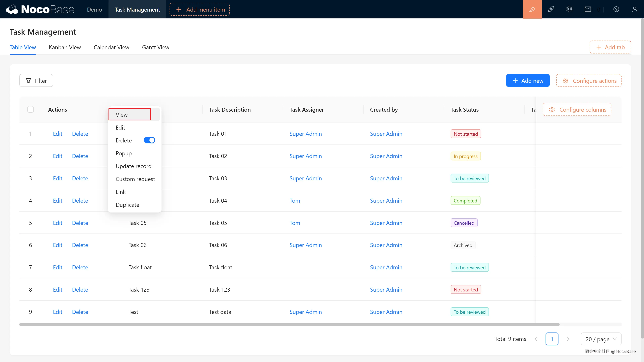This screenshot has height=362, width=644.
Task: Choose Duplicate in the actions menu
Action: [127, 205]
